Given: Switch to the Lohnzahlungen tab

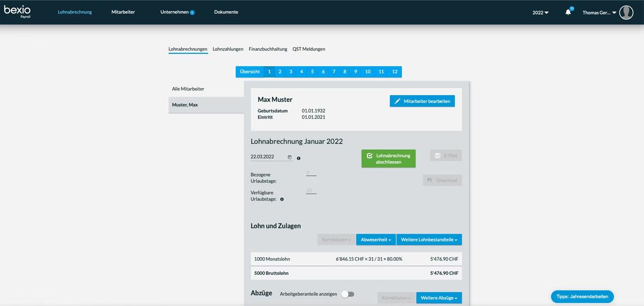Looking at the screenshot, I should tap(228, 49).
